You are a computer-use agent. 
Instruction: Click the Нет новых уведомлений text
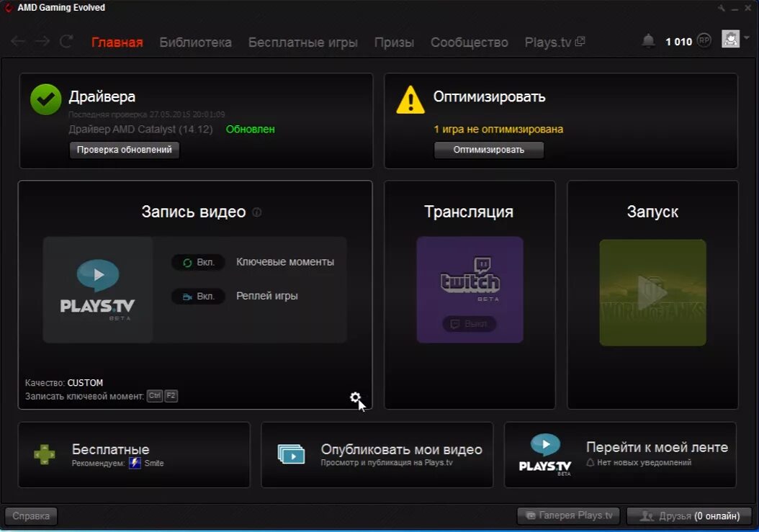click(644, 462)
